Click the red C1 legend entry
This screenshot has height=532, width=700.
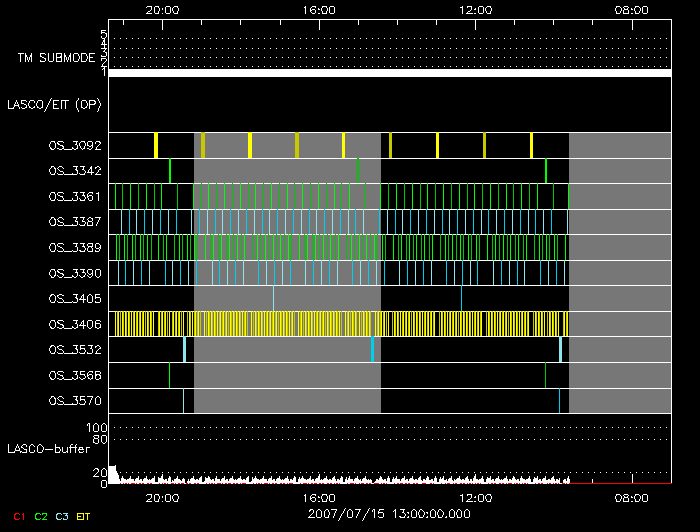[x=18, y=516]
